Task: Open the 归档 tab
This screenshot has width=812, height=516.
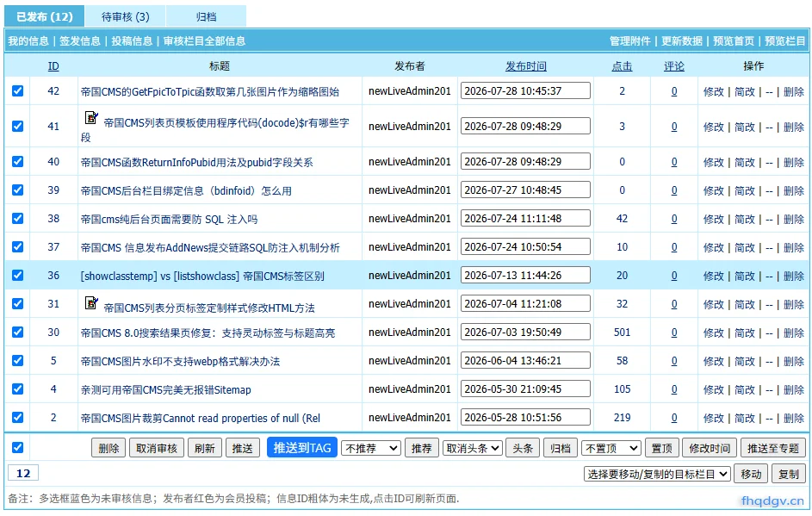Action: (206, 16)
